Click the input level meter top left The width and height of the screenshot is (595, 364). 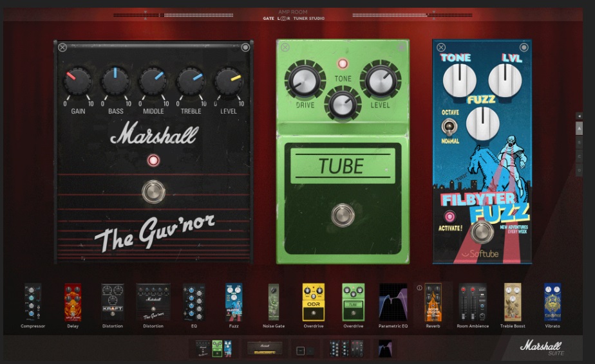173,15
